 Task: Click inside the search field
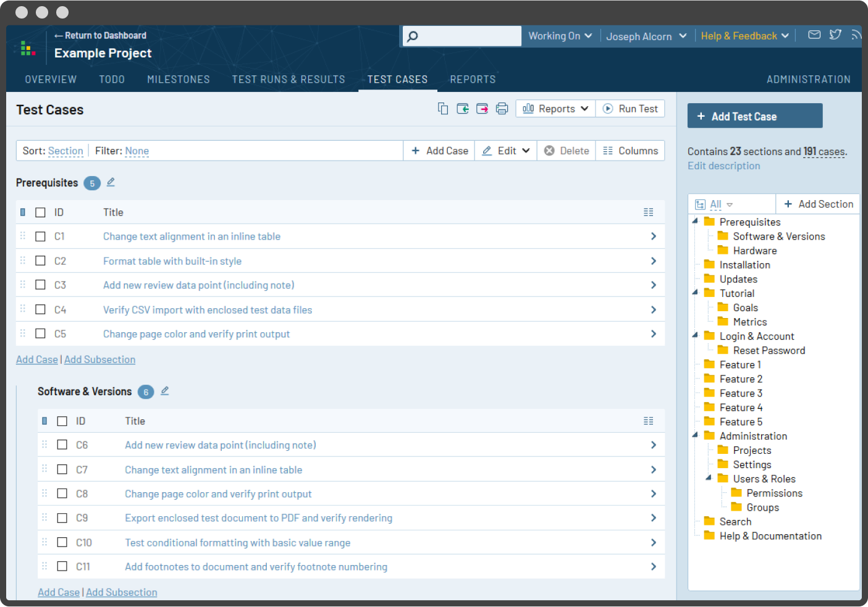[x=463, y=35]
